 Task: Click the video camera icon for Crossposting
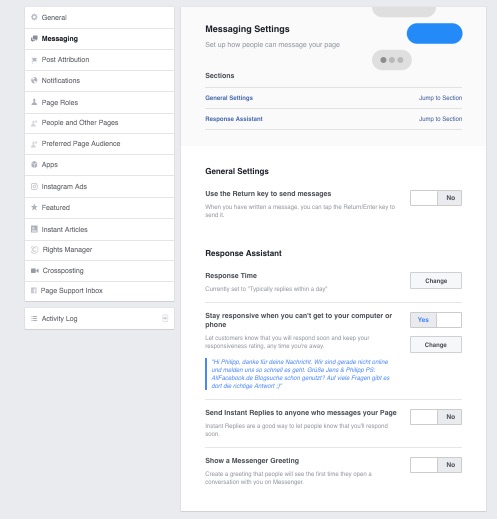click(x=35, y=270)
